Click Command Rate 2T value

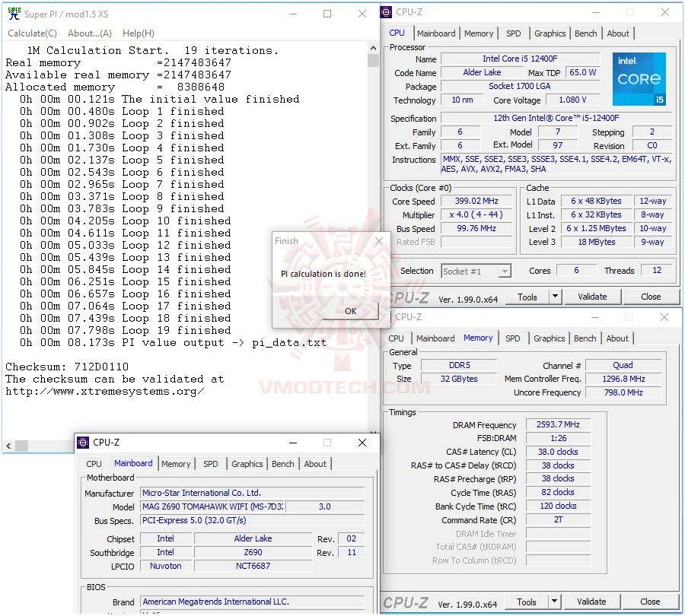558,519
